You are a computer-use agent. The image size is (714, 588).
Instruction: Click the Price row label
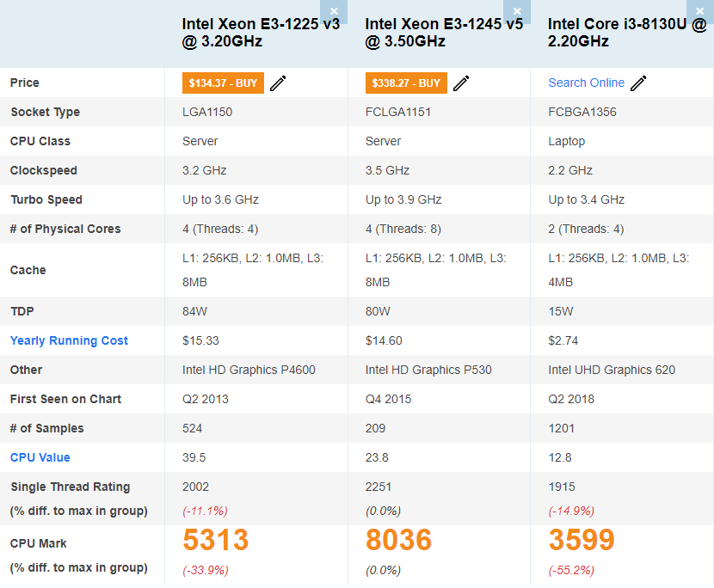(x=25, y=83)
